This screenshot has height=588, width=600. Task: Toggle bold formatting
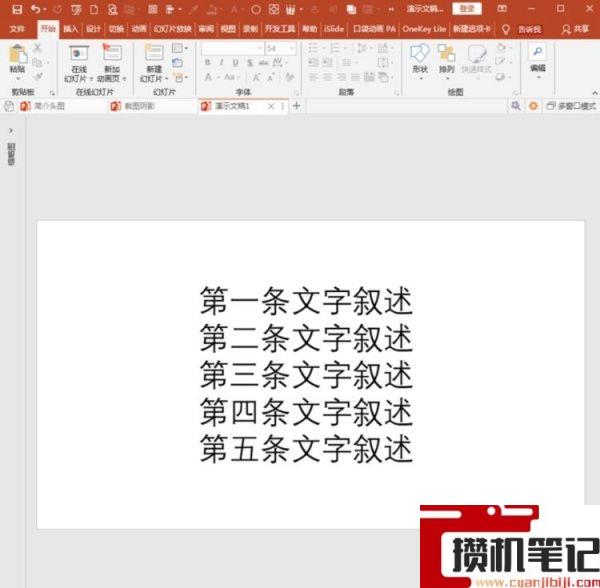[x=207, y=63]
